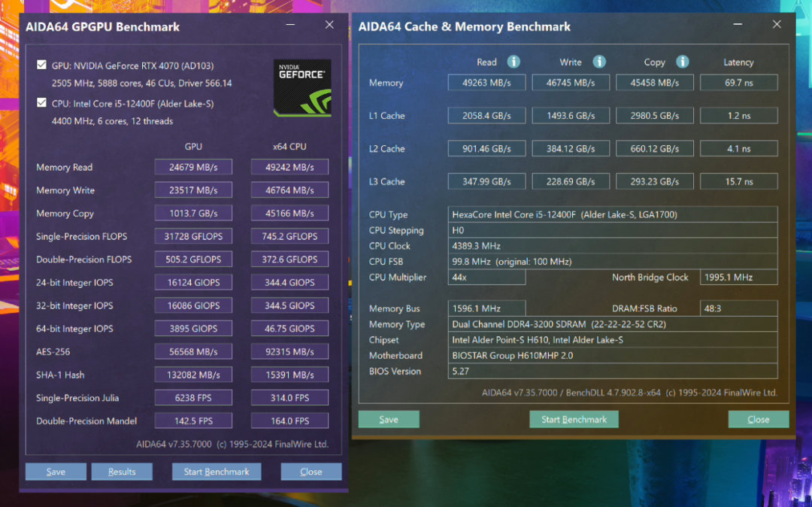This screenshot has height=507, width=812.
Task: Click GPU Memory Read value 24679 MB/s
Action: tap(193, 167)
